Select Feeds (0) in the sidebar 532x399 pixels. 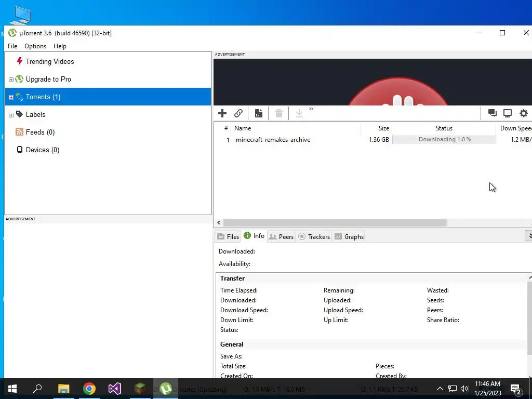coord(40,132)
